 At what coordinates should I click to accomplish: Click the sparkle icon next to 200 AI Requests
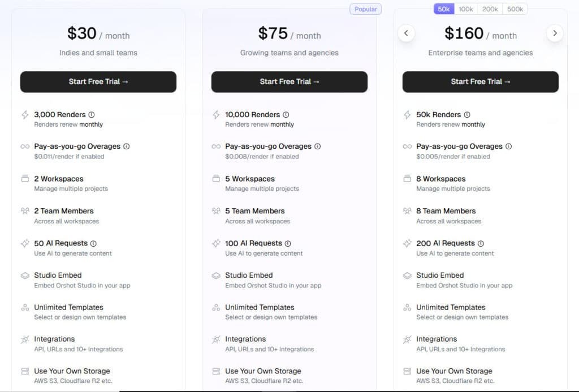point(407,243)
